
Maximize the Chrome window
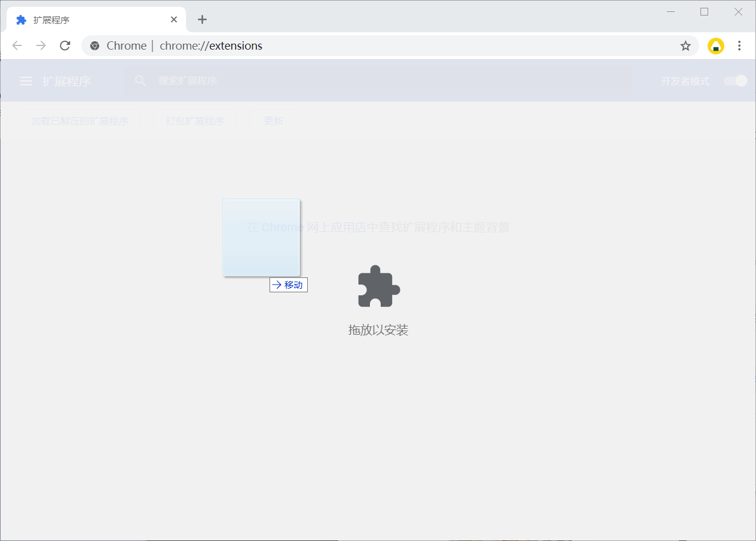click(x=704, y=12)
